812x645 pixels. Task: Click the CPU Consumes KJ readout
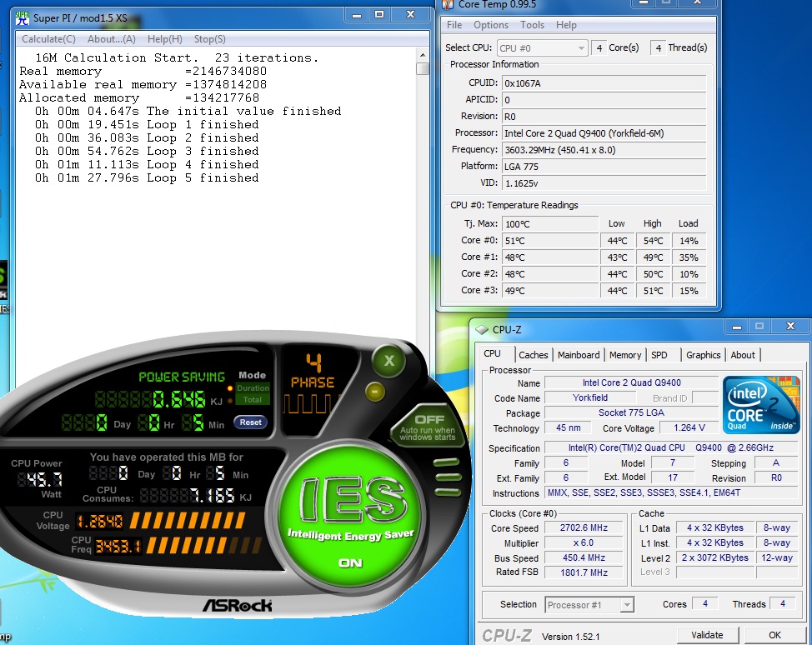coord(188,496)
